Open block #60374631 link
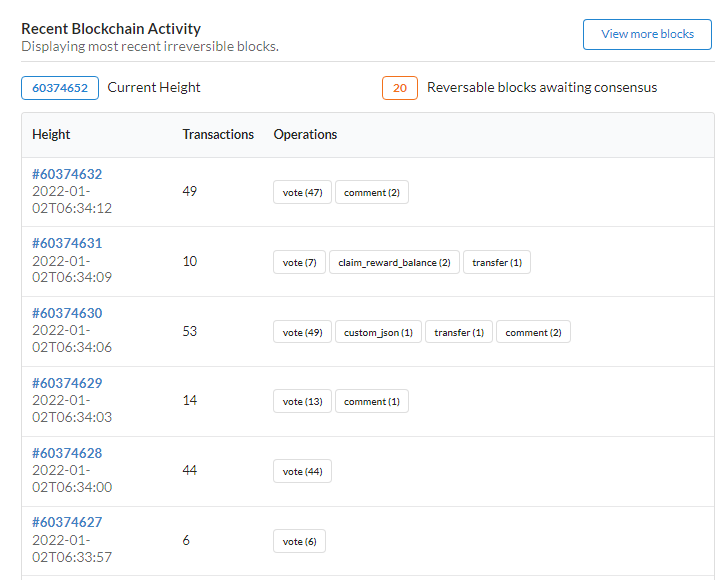This screenshot has width=715, height=580. coord(67,243)
